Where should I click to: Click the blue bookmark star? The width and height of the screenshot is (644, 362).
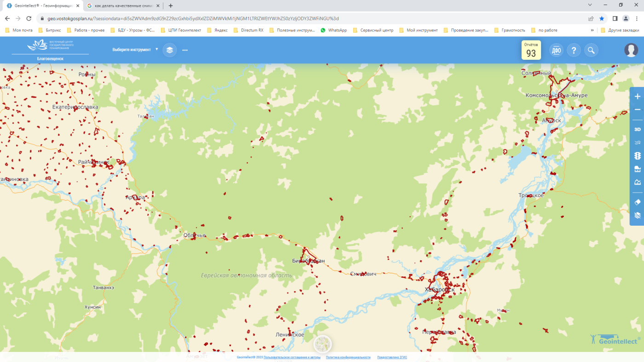click(602, 18)
